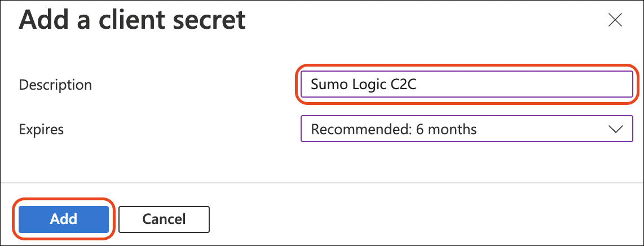Click the blue Add button

pos(63,218)
